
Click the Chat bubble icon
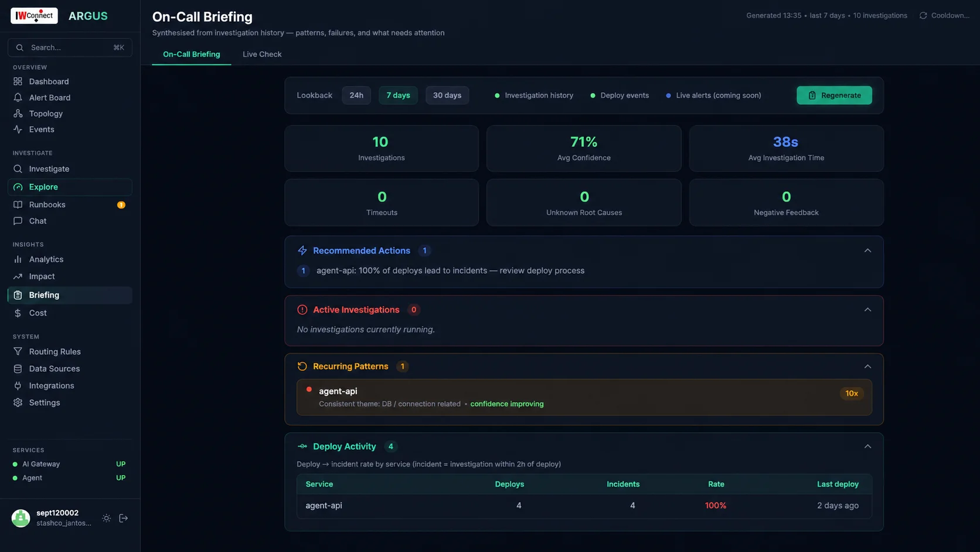[x=18, y=221]
